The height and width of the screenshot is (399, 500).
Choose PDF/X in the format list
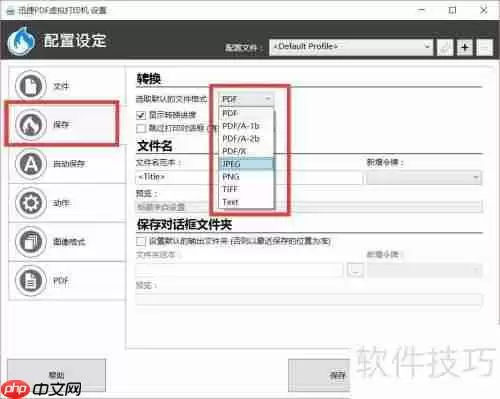pos(246,151)
